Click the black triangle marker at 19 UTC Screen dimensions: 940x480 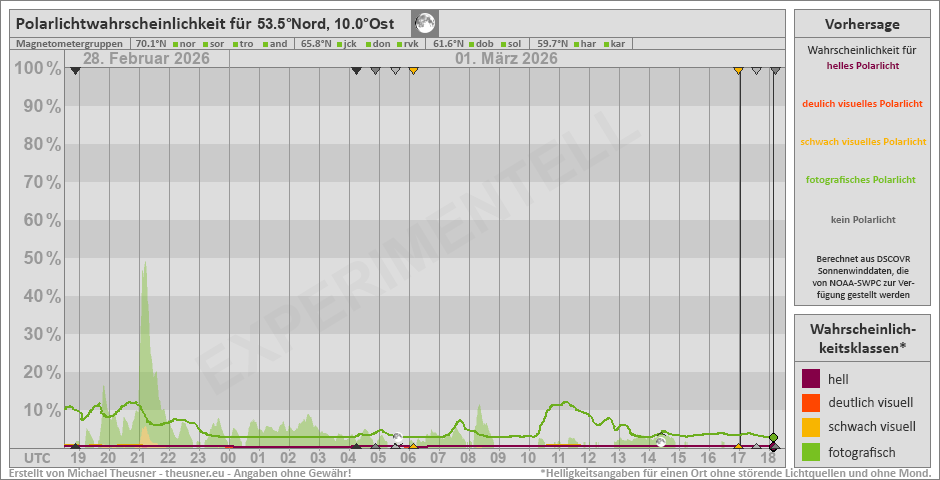(x=75, y=70)
